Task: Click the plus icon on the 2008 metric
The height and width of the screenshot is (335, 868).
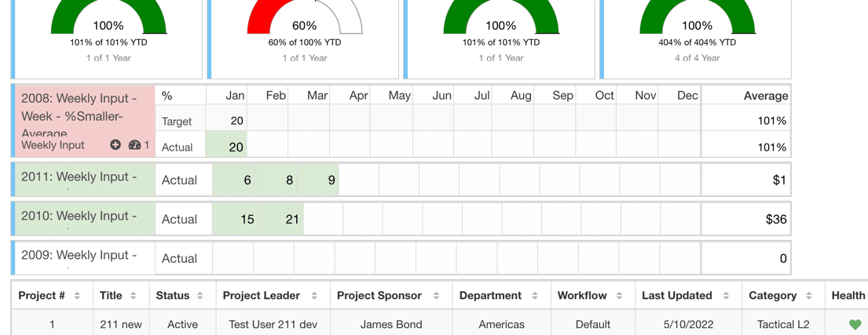Action: tap(115, 145)
